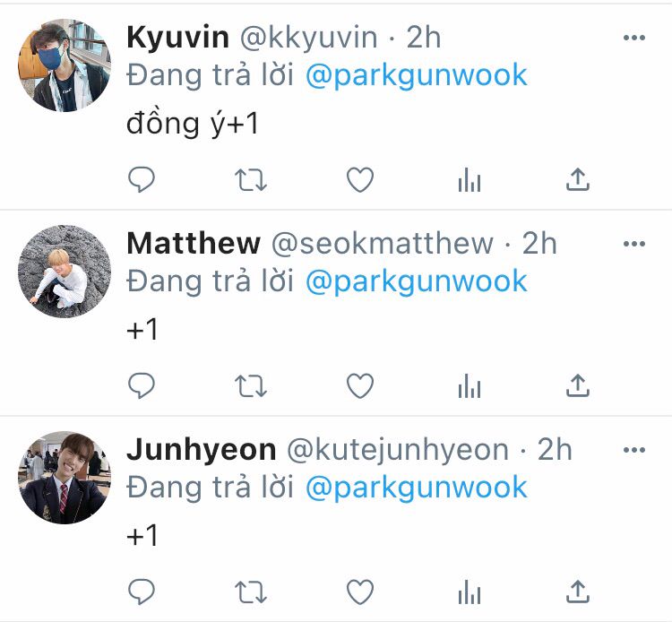Retweet Kyuvin's "đồng ý+1" reply
This screenshot has height=622, width=672.
(251, 180)
